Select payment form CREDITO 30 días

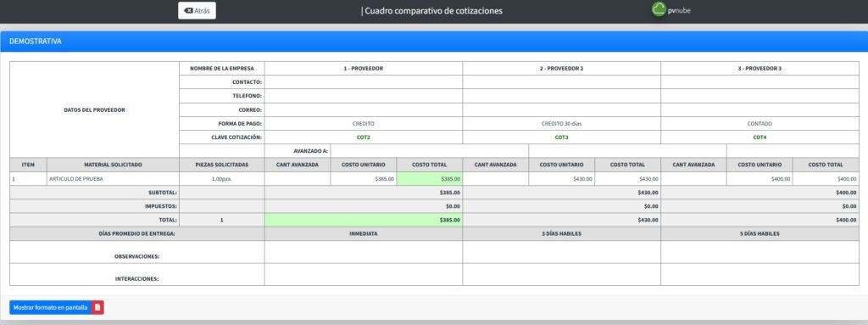tap(561, 124)
